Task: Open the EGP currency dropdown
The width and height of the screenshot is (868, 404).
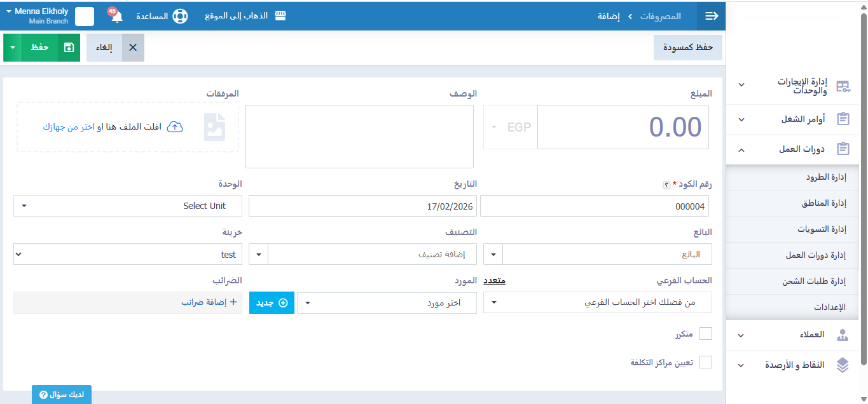Action: (511, 127)
